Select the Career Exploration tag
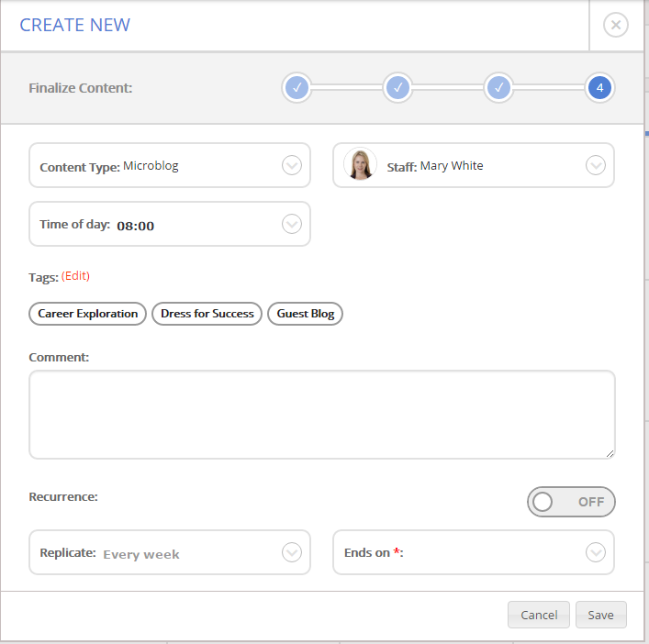 point(88,314)
